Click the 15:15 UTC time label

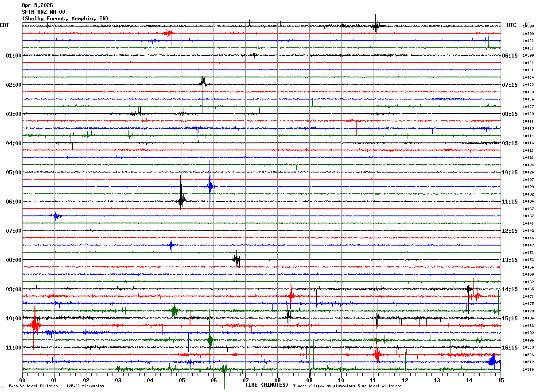pyautogui.click(x=510, y=319)
